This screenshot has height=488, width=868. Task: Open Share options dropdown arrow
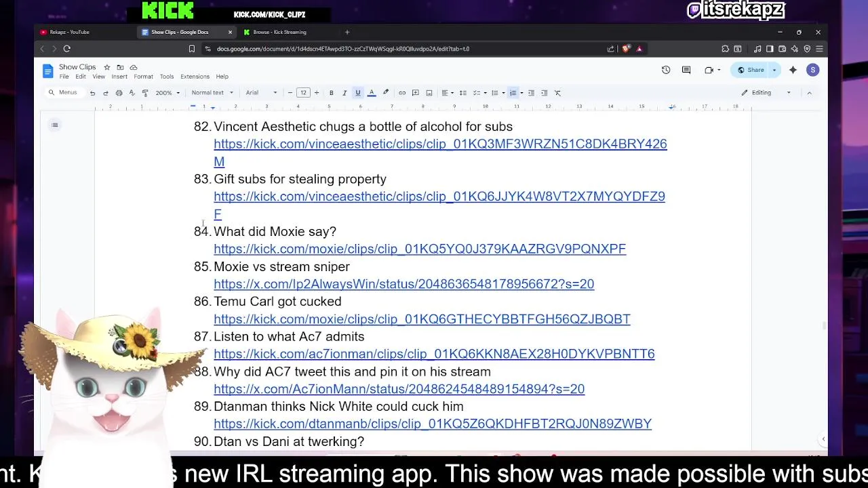pos(774,70)
